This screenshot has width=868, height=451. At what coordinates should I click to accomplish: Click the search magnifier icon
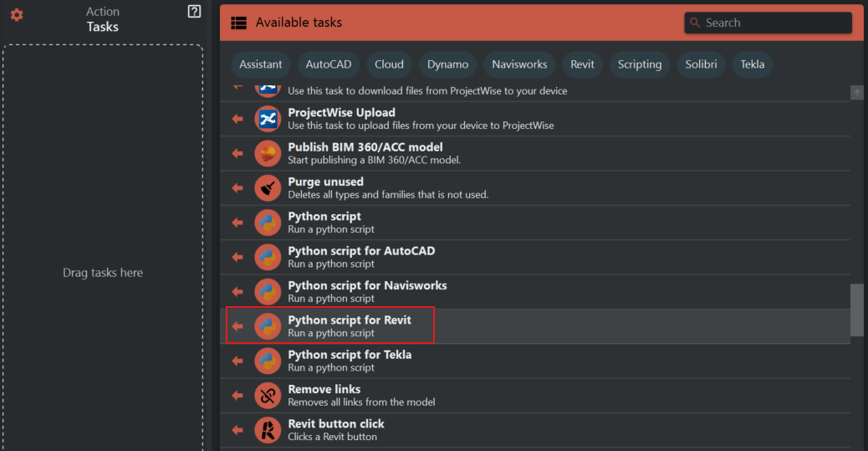tap(695, 23)
